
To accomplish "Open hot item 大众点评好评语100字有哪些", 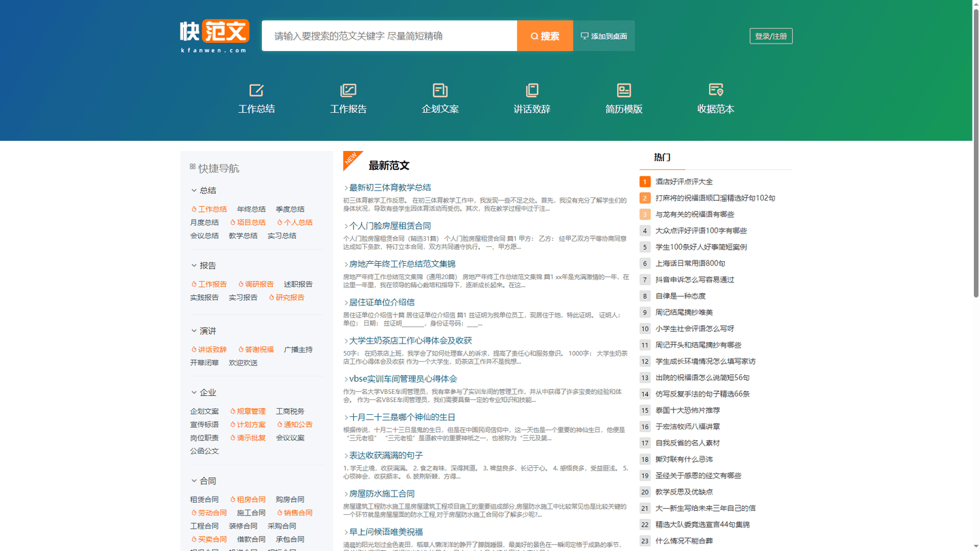I will point(701,231).
